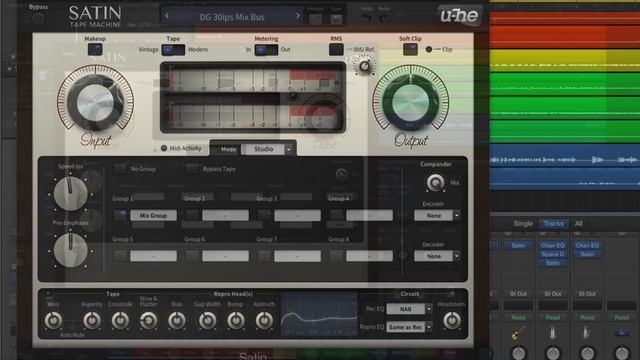Select the Single tab in mixer
This screenshot has width=640, height=360.
(x=523, y=224)
